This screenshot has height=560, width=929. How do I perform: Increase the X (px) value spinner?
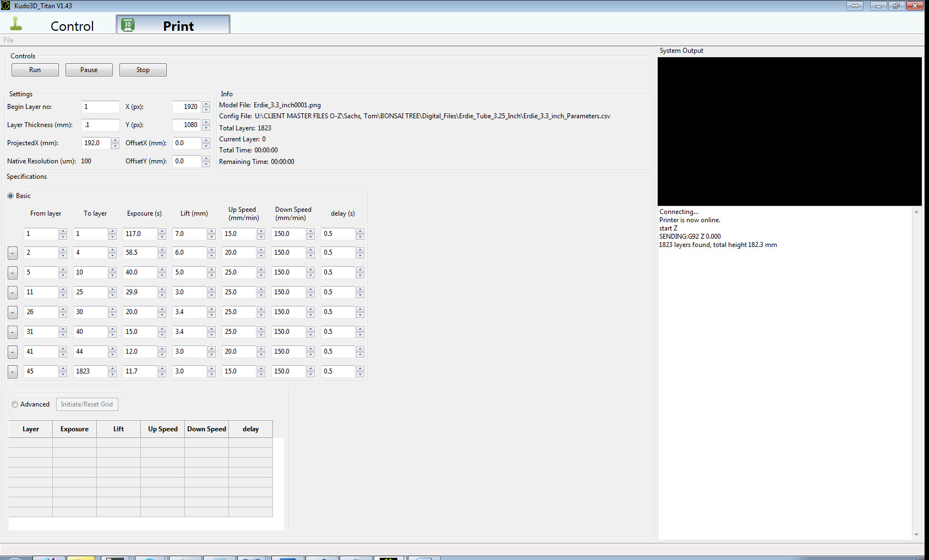pos(206,104)
